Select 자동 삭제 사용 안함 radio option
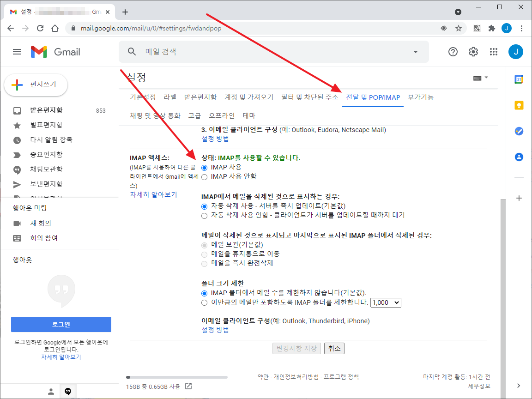The width and height of the screenshot is (532, 399). [x=204, y=216]
